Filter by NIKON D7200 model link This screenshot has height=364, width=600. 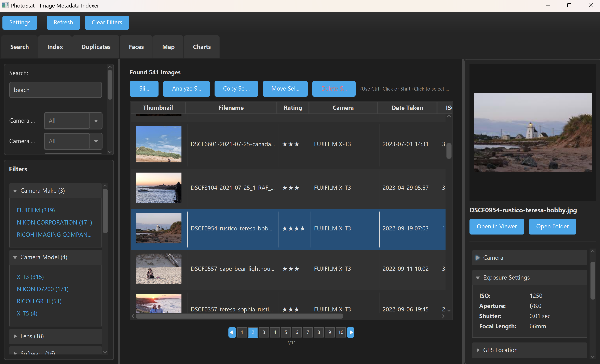pos(43,289)
